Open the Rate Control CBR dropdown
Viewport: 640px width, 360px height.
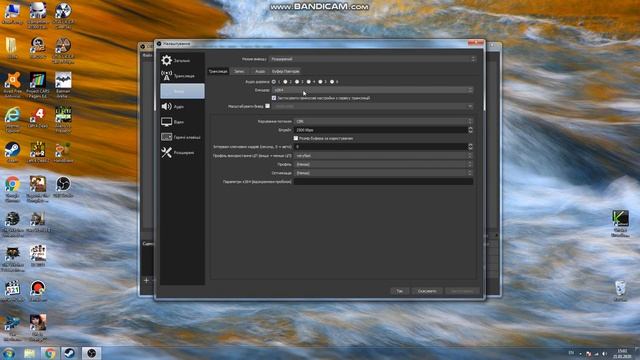tap(383, 121)
